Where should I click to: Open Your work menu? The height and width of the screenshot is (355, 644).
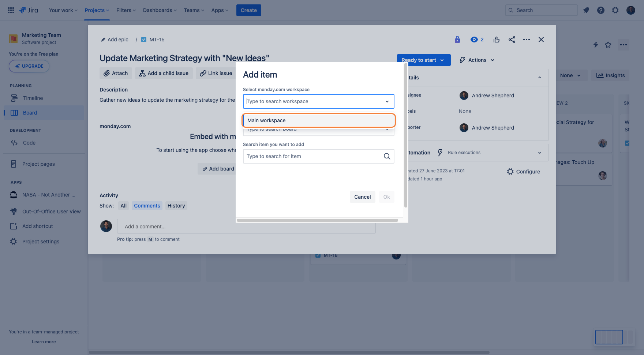tap(63, 10)
